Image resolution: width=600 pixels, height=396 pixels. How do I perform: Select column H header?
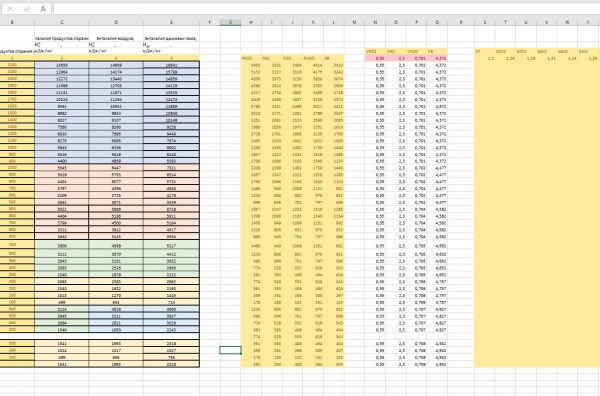click(x=251, y=22)
